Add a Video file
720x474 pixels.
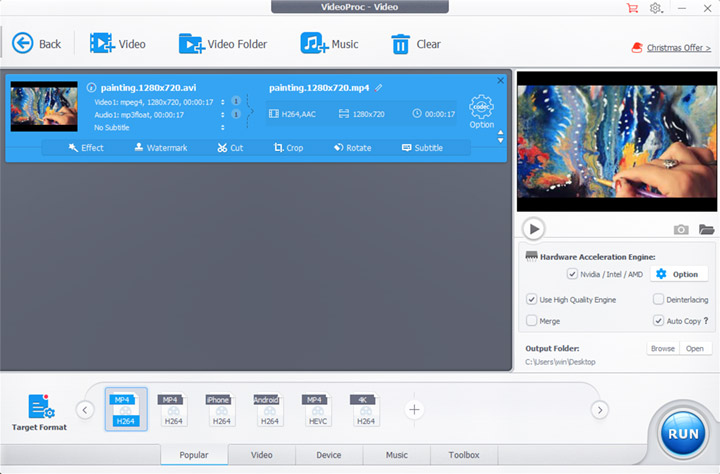118,44
